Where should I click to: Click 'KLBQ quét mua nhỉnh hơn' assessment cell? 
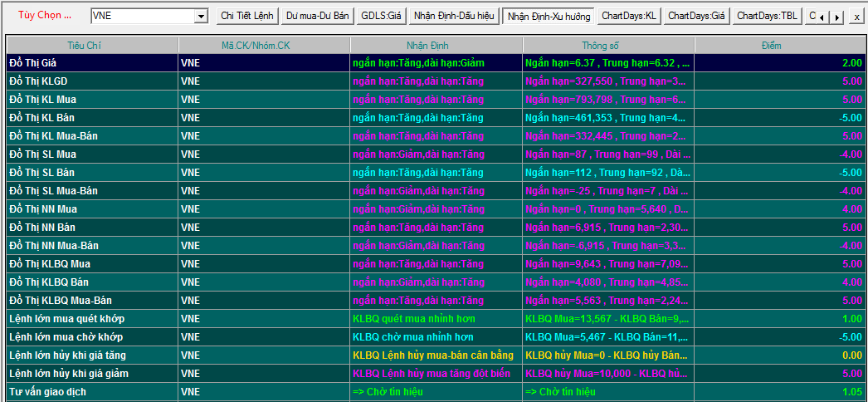(436, 319)
